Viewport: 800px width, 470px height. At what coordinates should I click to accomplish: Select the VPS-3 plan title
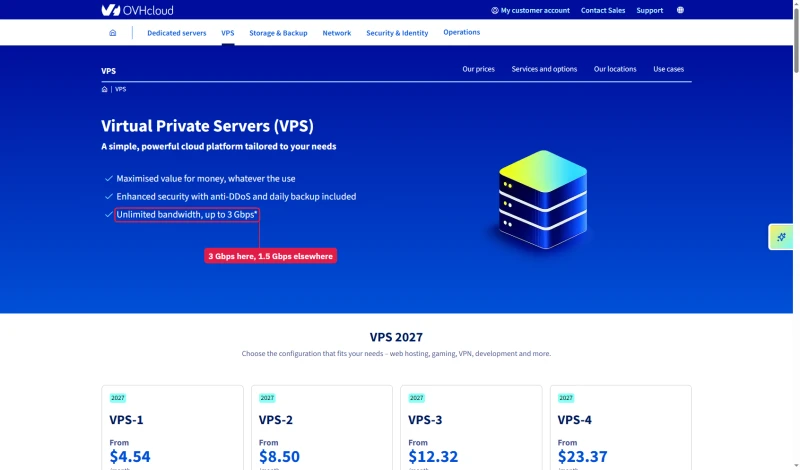(x=425, y=419)
